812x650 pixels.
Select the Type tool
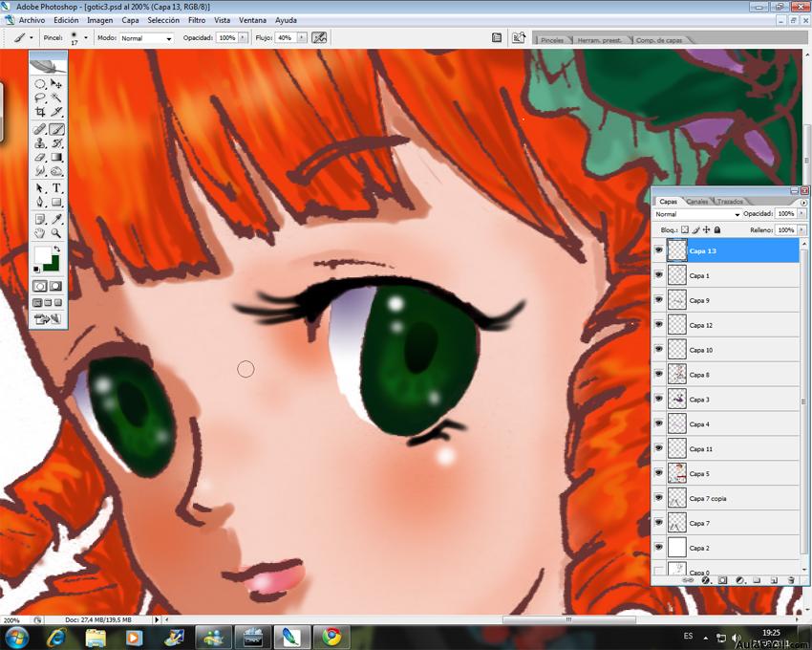coord(56,188)
